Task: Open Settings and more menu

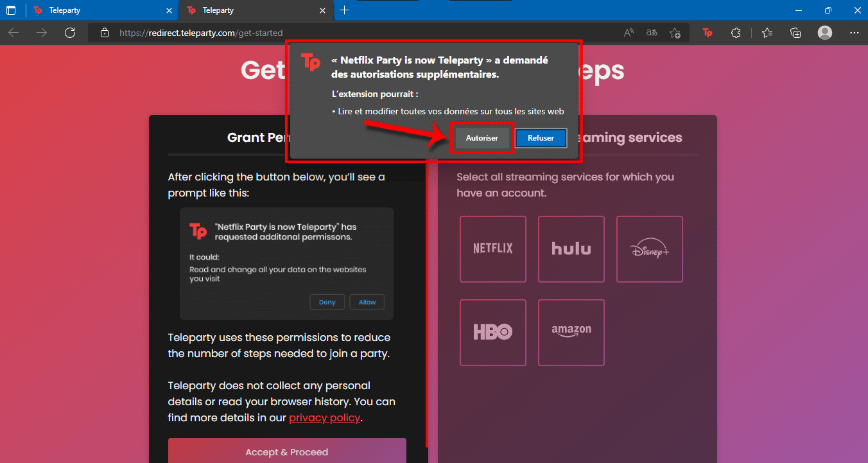Action: 854,33
